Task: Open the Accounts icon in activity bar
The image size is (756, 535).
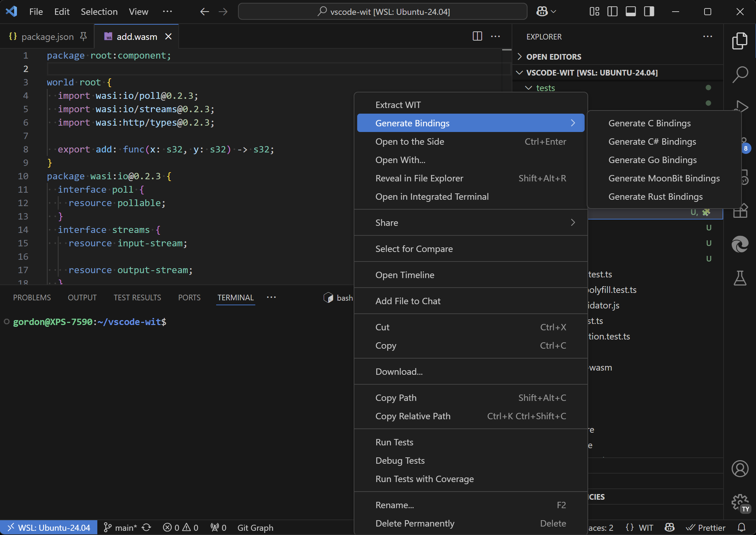Action: tap(740, 469)
